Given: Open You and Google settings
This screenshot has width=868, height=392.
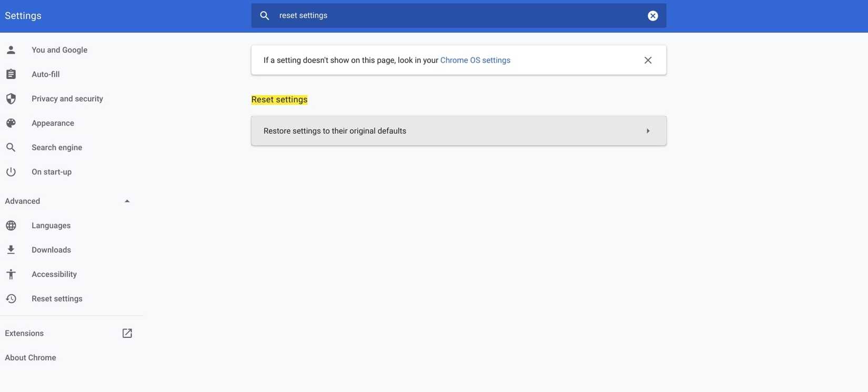Looking at the screenshot, I should [x=59, y=50].
